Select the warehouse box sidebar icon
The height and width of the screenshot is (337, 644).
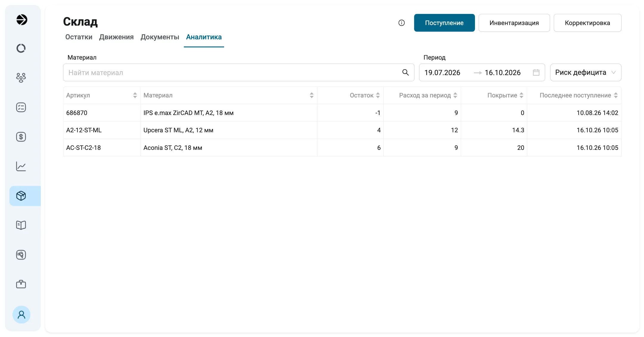(x=21, y=196)
